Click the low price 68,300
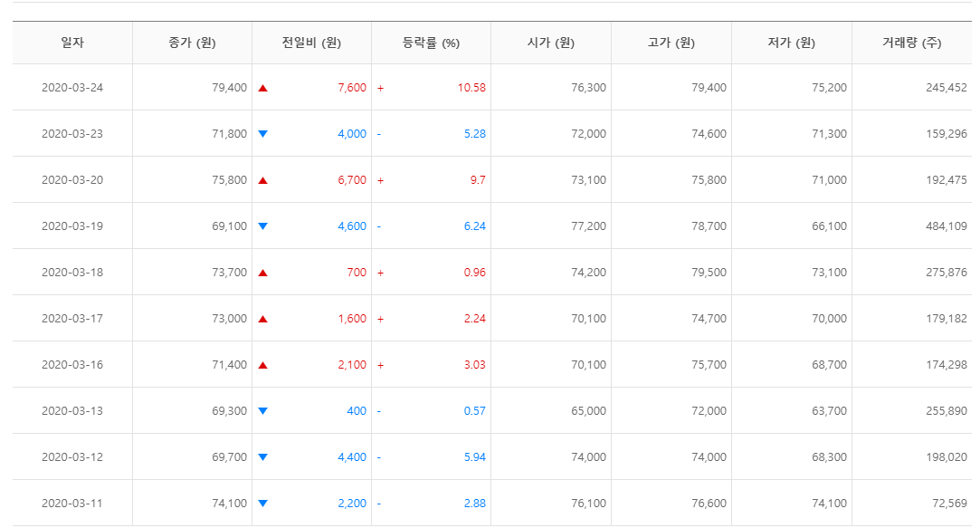The width and height of the screenshot is (980, 528). click(x=830, y=457)
